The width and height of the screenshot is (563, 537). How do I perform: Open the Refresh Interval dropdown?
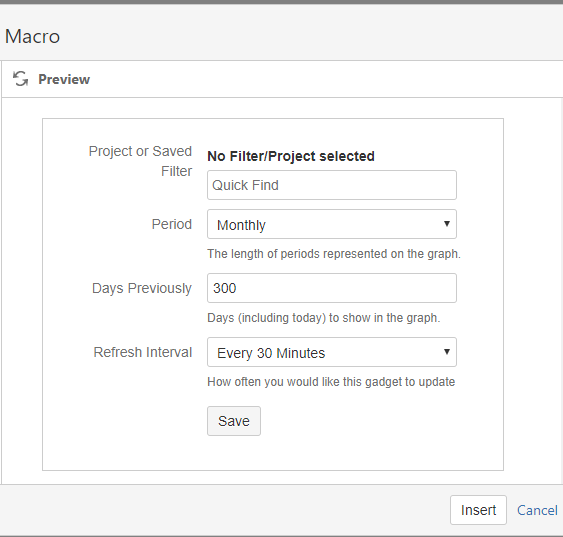tap(332, 352)
